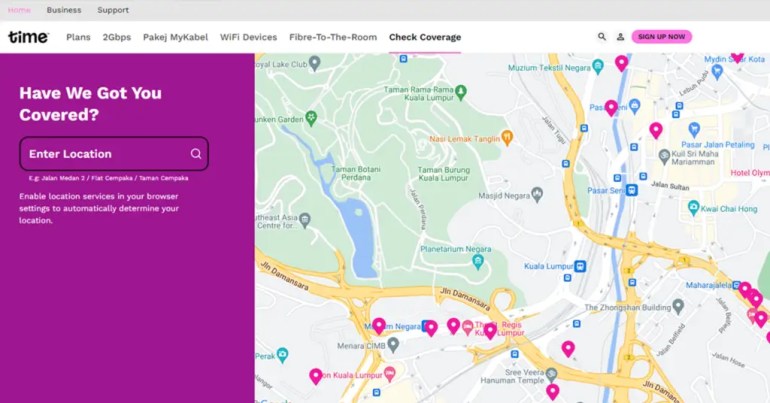Click the Masjid Negara map marker
This screenshot has width=770, height=403.
tap(537, 194)
